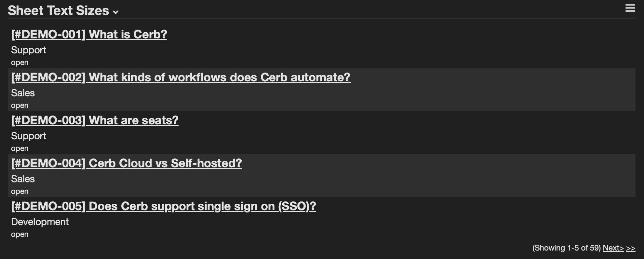644x259 pixels.
Task: Select the Sales label under DEMO-002
Action: pos(23,93)
